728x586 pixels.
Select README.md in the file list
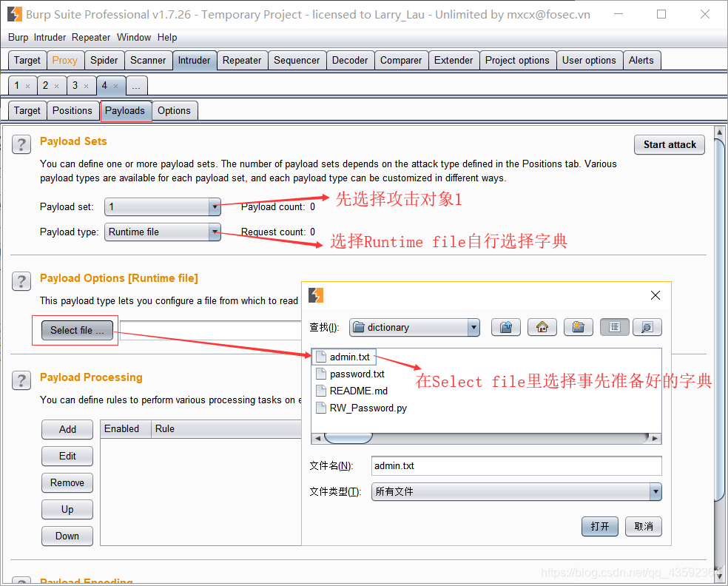point(358,391)
